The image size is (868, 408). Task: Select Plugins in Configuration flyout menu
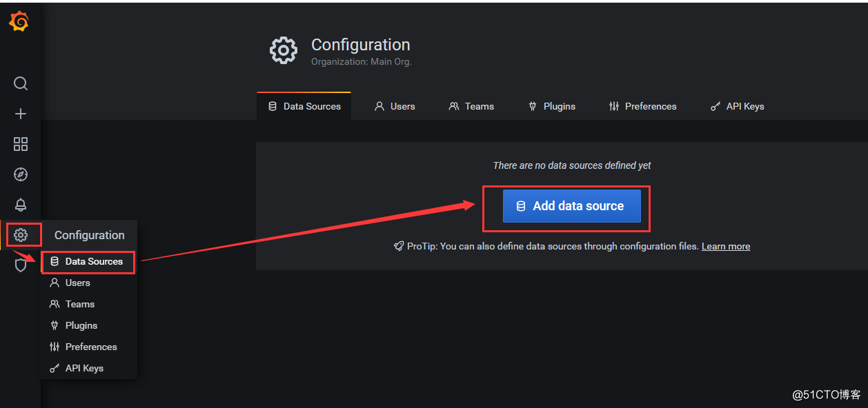[x=88, y=325]
